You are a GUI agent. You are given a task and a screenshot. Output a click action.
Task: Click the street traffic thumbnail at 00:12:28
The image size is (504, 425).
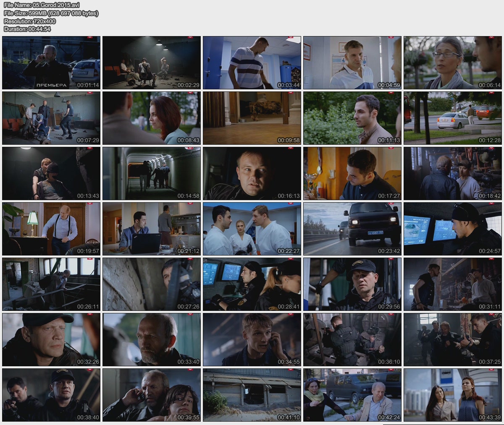[453, 118]
